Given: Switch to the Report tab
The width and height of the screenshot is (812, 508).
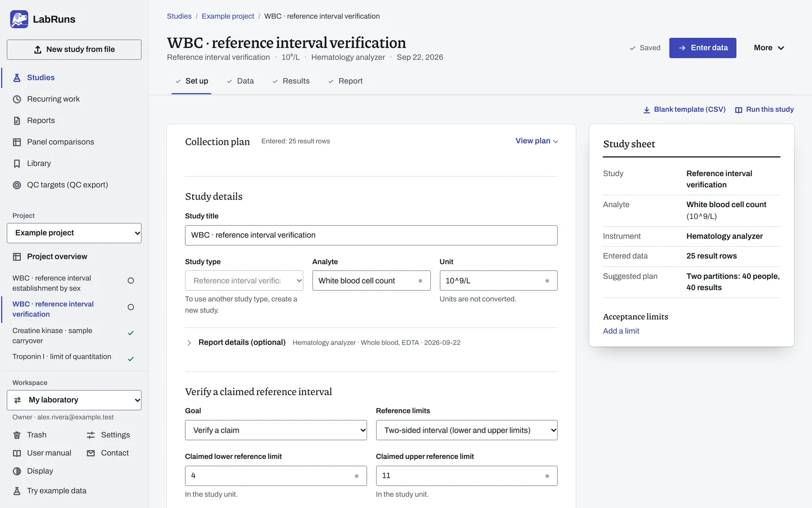Looking at the screenshot, I should 346,81.
